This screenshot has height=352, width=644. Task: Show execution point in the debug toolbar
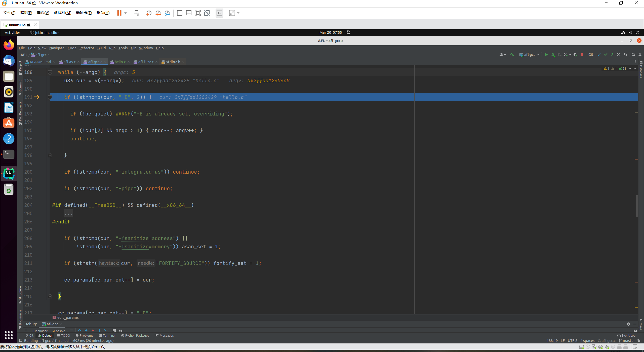click(71, 331)
